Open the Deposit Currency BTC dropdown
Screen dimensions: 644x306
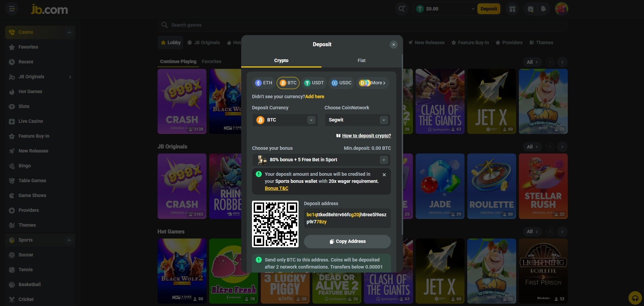click(x=285, y=120)
